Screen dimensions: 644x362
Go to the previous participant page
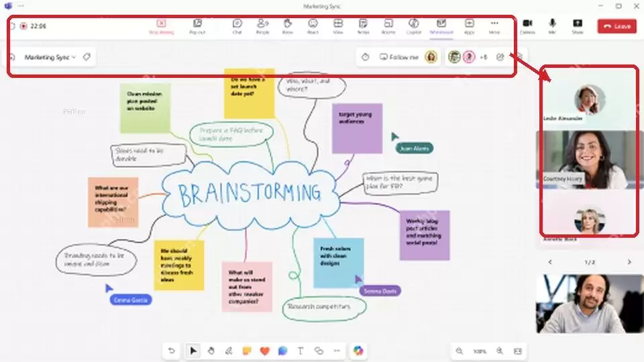pos(550,262)
